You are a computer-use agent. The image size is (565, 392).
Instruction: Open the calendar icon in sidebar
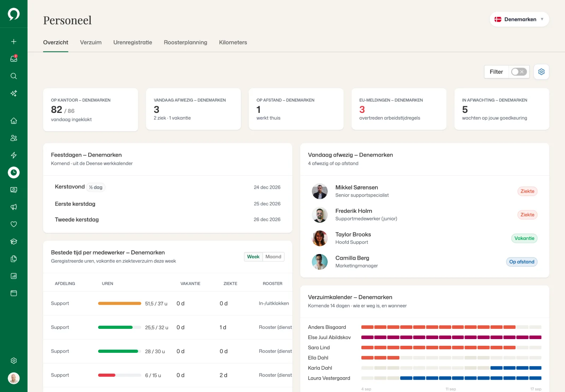pos(14,293)
